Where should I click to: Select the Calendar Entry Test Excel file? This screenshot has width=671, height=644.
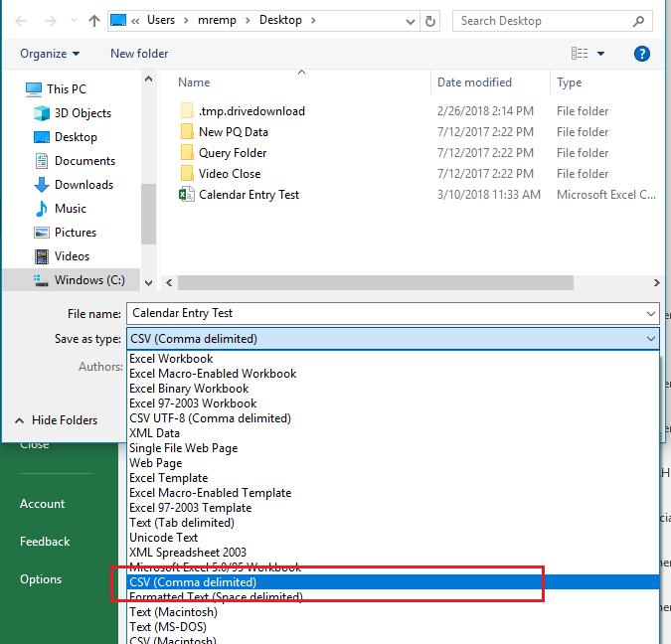click(x=249, y=195)
